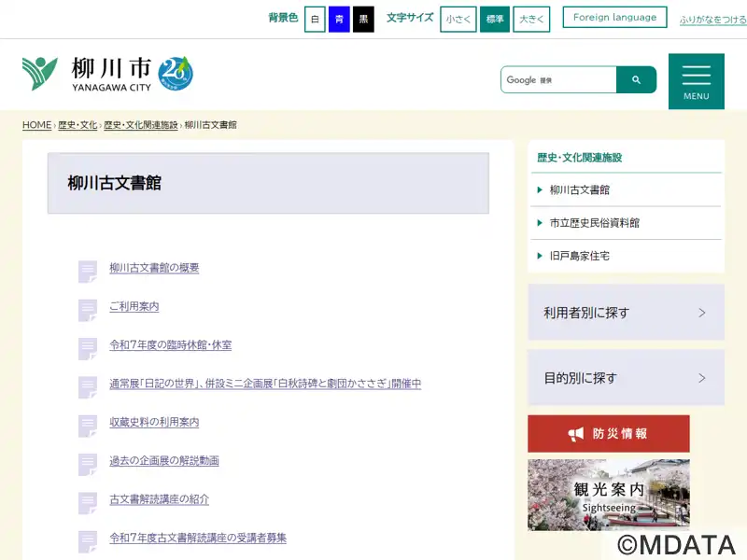Click document icon beside 過去の企画展の解説動画

(88, 464)
